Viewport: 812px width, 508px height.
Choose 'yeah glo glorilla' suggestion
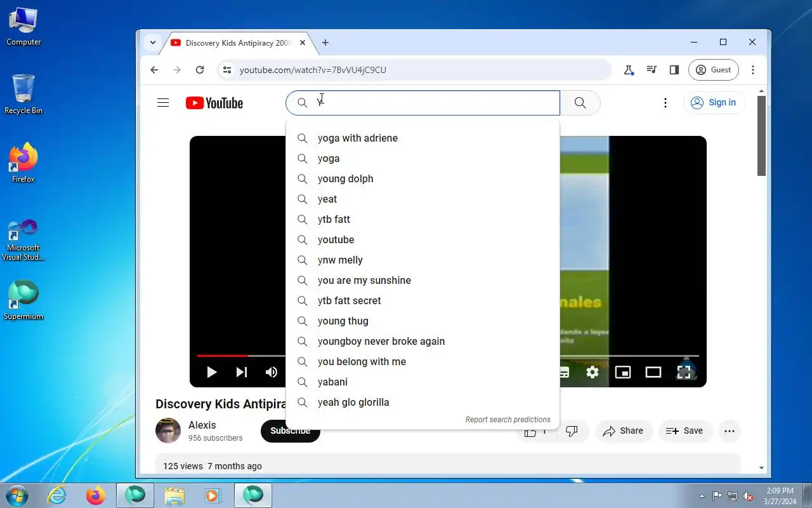tap(422, 402)
